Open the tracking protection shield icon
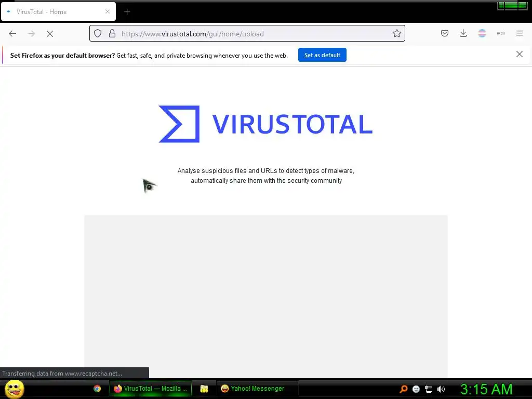 [98, 34]
